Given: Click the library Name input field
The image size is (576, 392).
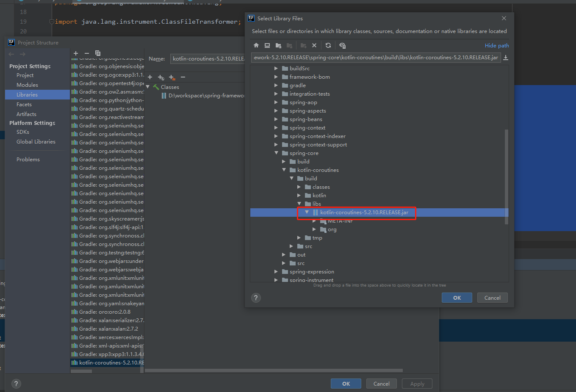Looking at the screenshot, I should (208, 59).
